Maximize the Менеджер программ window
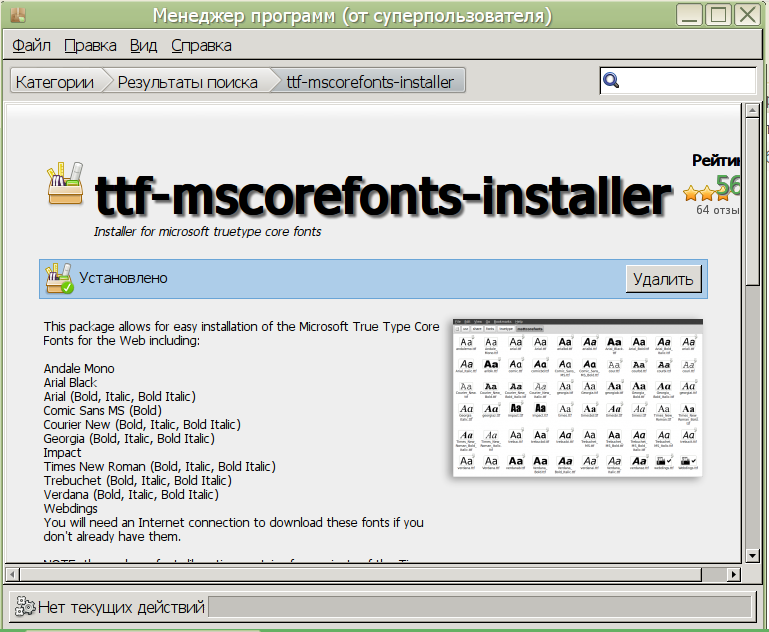Screen dimensions: 769x632 click(718, 15)
